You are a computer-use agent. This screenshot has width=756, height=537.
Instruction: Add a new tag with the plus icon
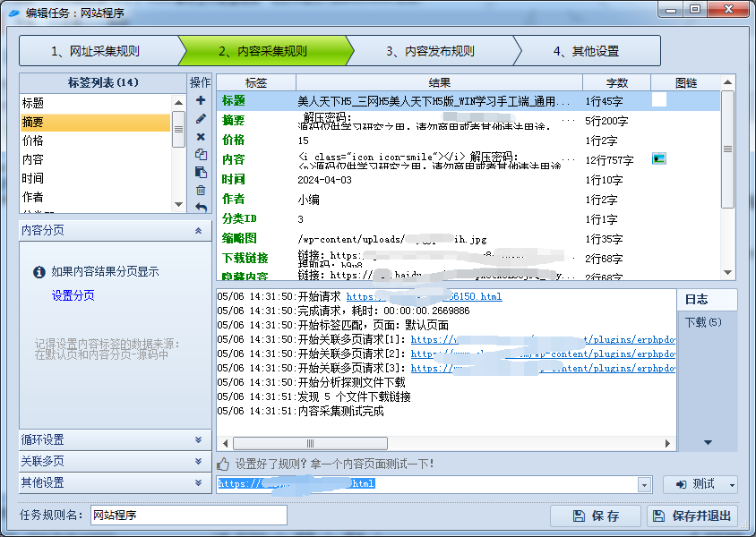(200, 101)
